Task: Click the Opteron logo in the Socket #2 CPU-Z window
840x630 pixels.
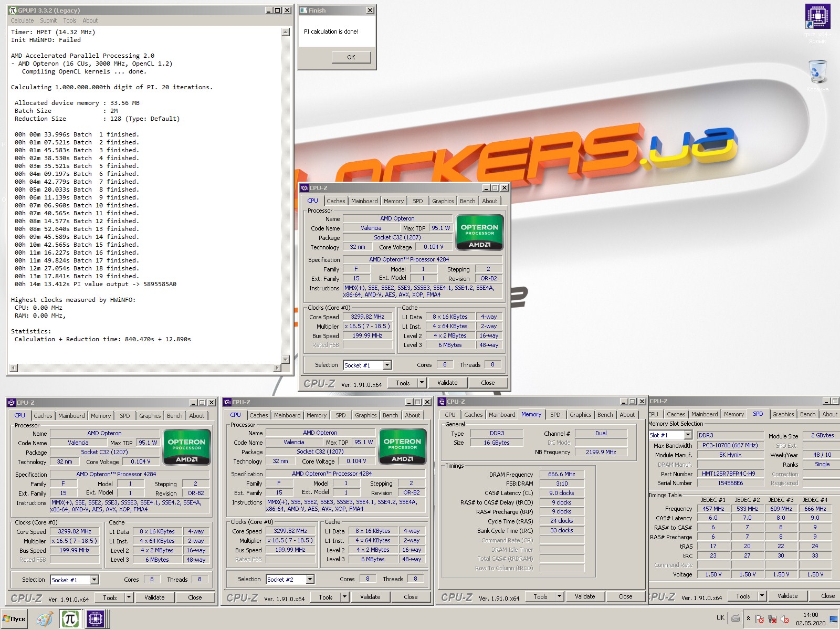Action: click(402, 447)
